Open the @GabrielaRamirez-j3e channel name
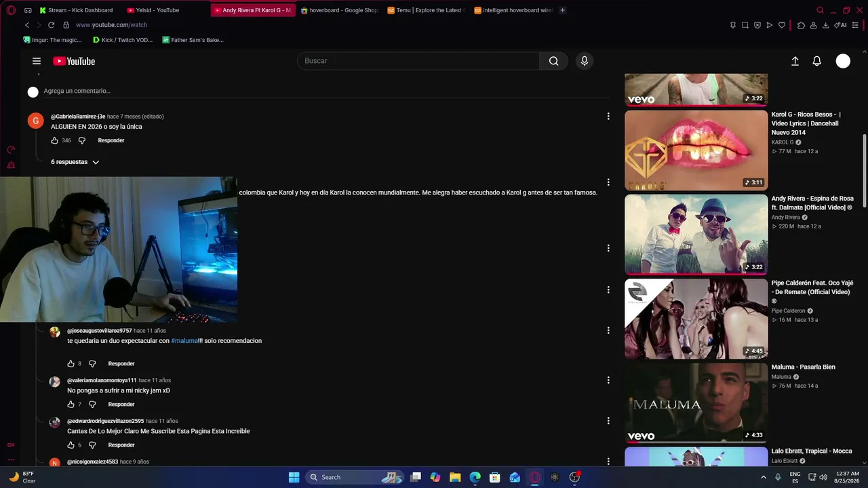Viewport: 868px width, 488px height. 78,117
